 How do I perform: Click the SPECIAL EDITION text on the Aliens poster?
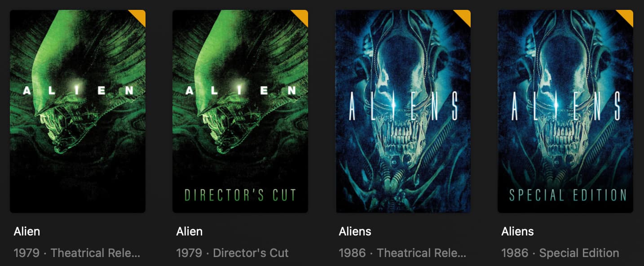coord(568,195)
